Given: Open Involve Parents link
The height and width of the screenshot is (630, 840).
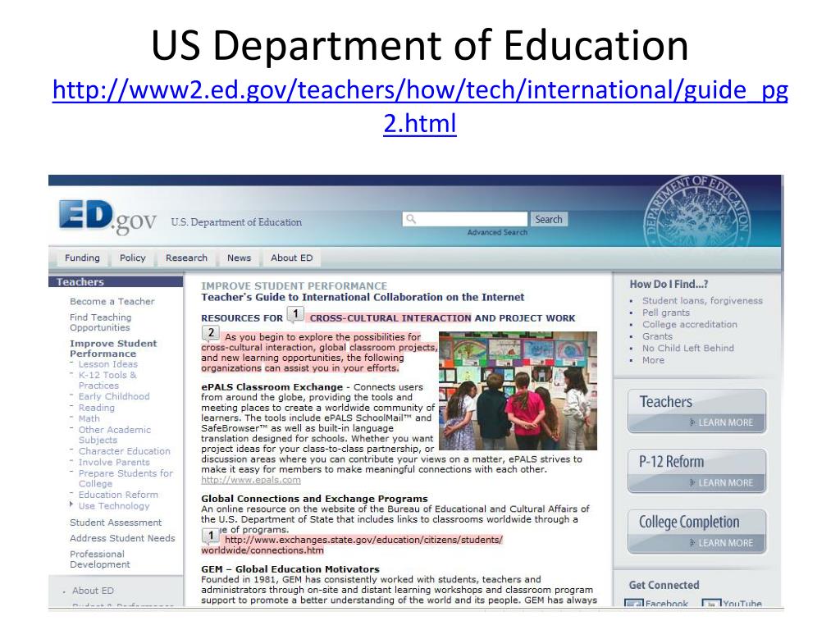Looking at the screenshot, I should pos(114,463).
